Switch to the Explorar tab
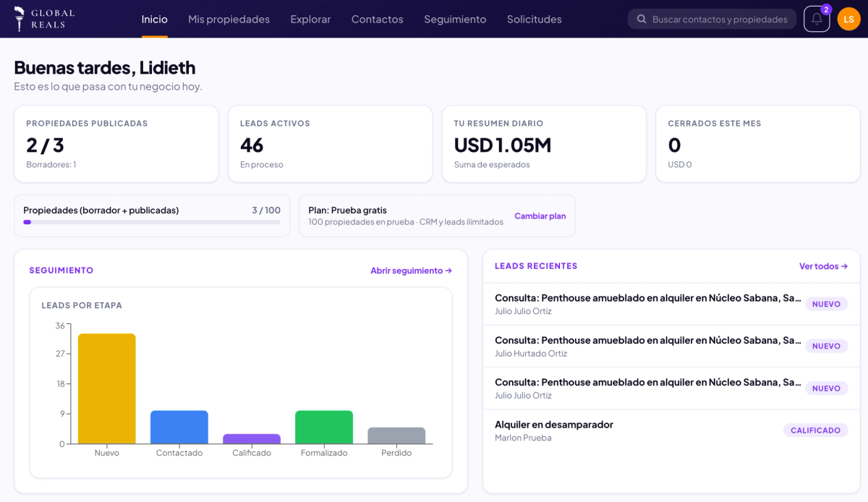The height and width of the screenshot is (502, 868). coord(310,20)
